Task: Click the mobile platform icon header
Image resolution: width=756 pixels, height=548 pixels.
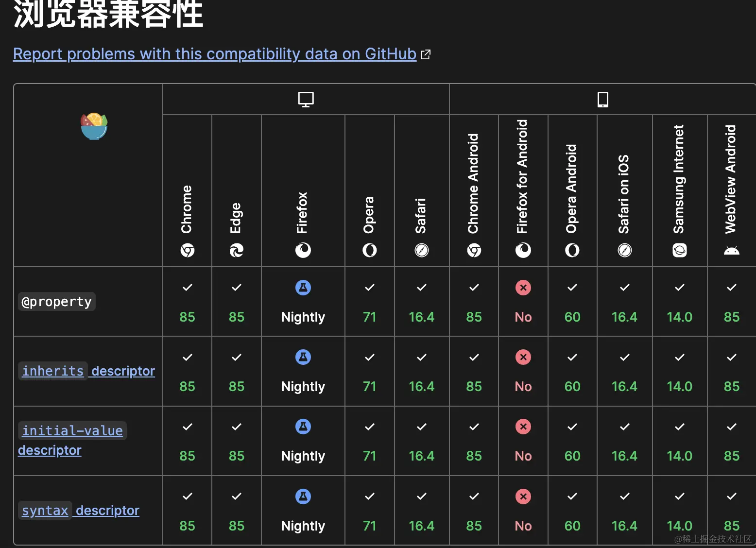Action: (x=603, y=100)
